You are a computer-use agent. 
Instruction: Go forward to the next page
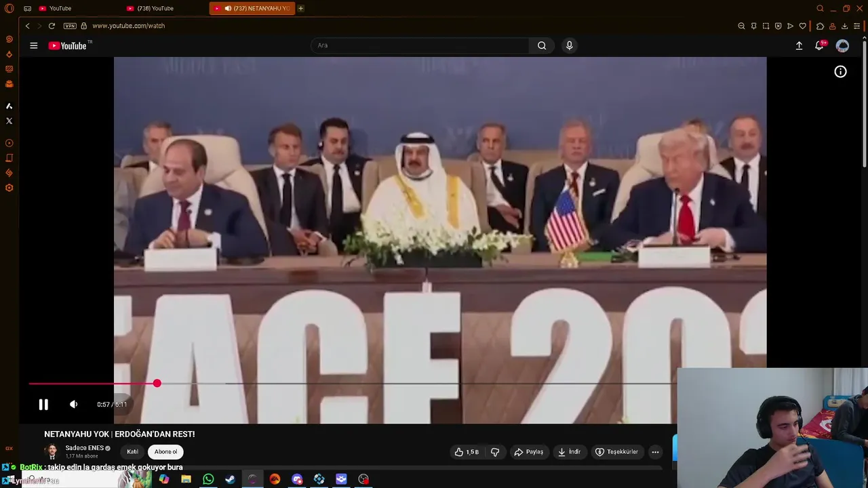point(39,26)
